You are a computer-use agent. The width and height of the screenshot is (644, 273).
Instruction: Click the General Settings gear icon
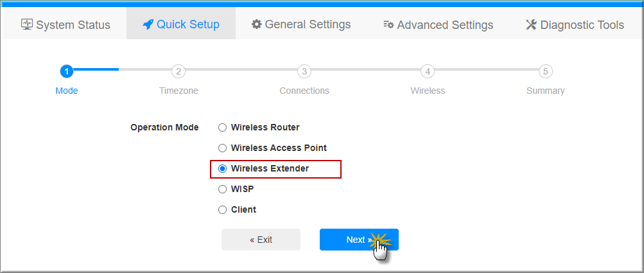coord(257,24)
